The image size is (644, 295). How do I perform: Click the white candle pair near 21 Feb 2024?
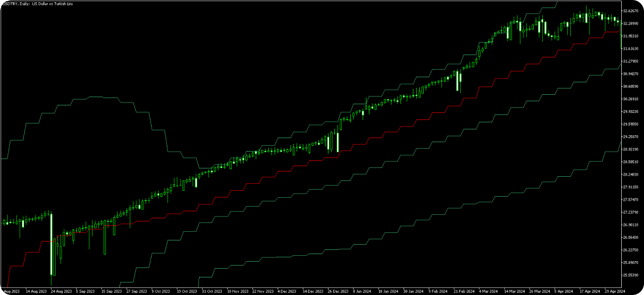point(459,81)
